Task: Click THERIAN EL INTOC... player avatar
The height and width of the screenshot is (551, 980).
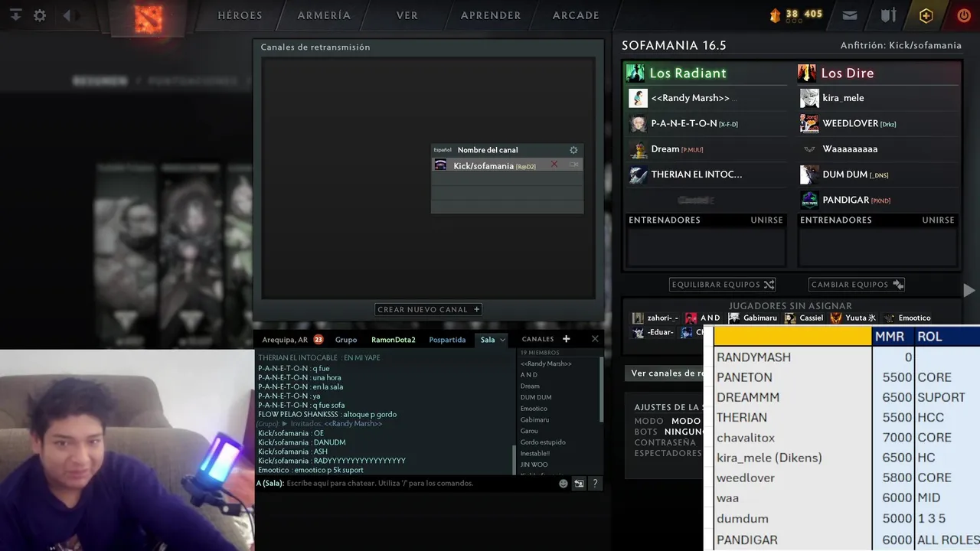Action: tap(638, 174)
